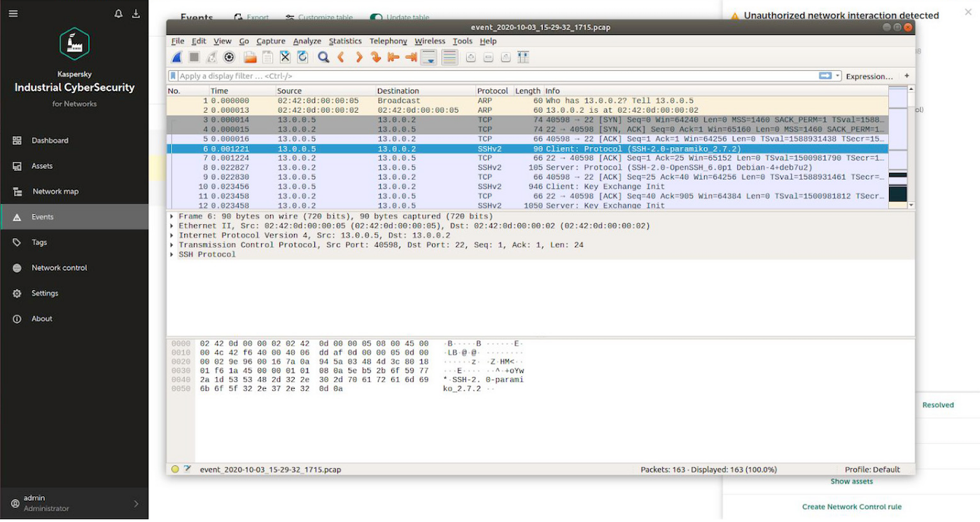This screenshot has width=980, height=522.
Task: Click the reload capture file icon
Action: 302,57
